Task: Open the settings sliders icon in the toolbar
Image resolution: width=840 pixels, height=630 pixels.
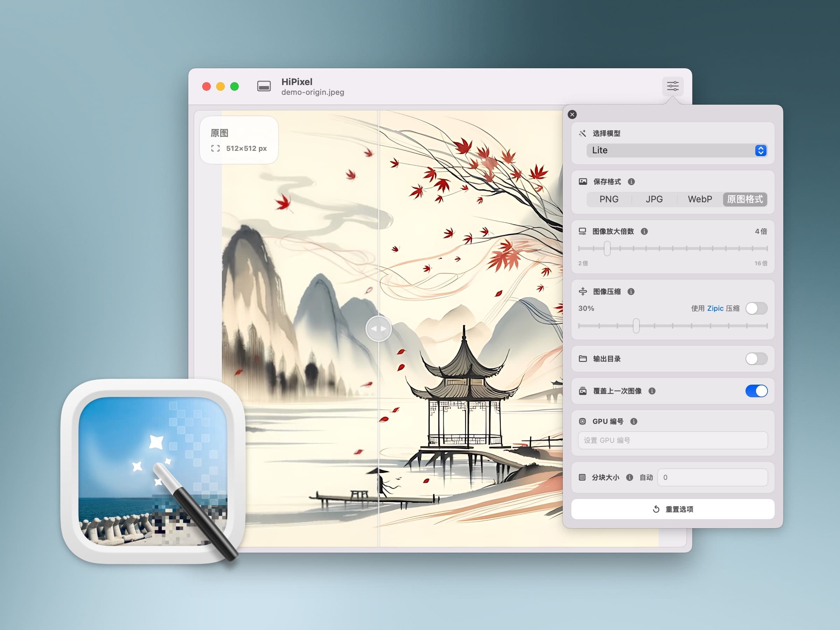Action: (x=673, y=86)
